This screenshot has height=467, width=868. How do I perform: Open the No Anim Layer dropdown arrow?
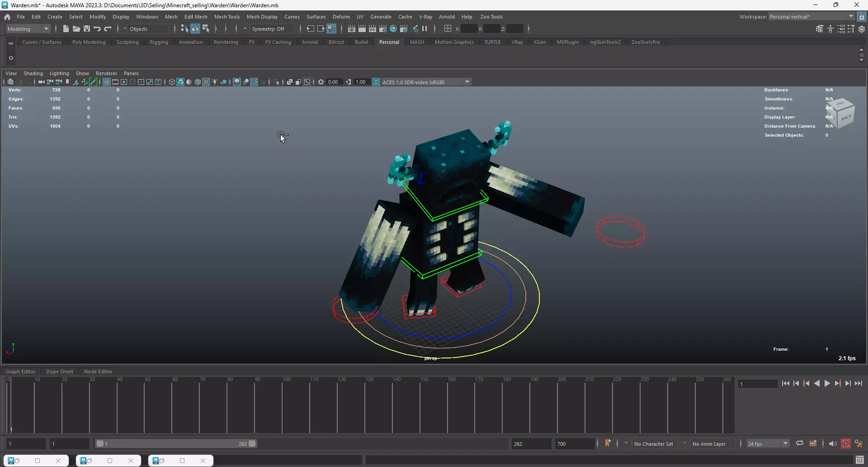684,443
